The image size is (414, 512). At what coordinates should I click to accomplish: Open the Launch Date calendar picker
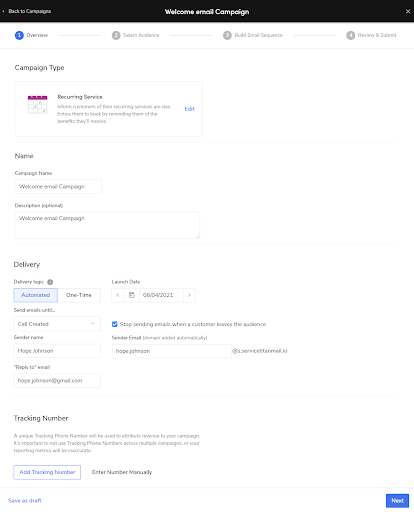132,295
